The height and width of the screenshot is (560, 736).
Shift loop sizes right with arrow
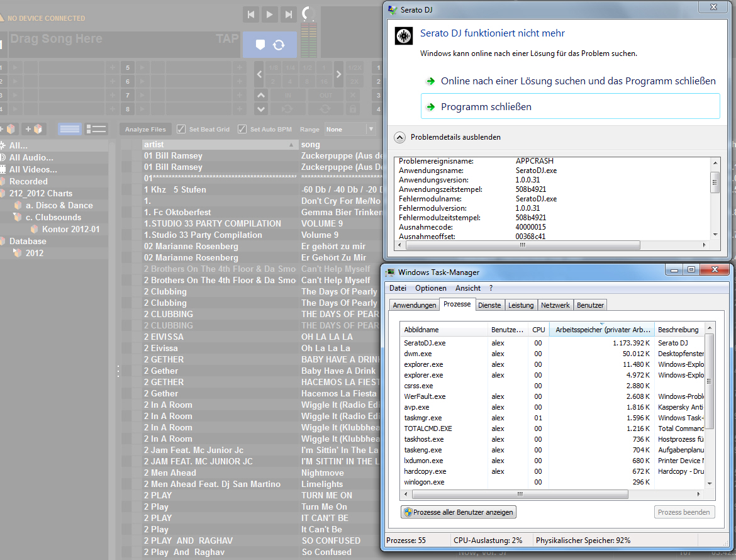coord(338,74)
